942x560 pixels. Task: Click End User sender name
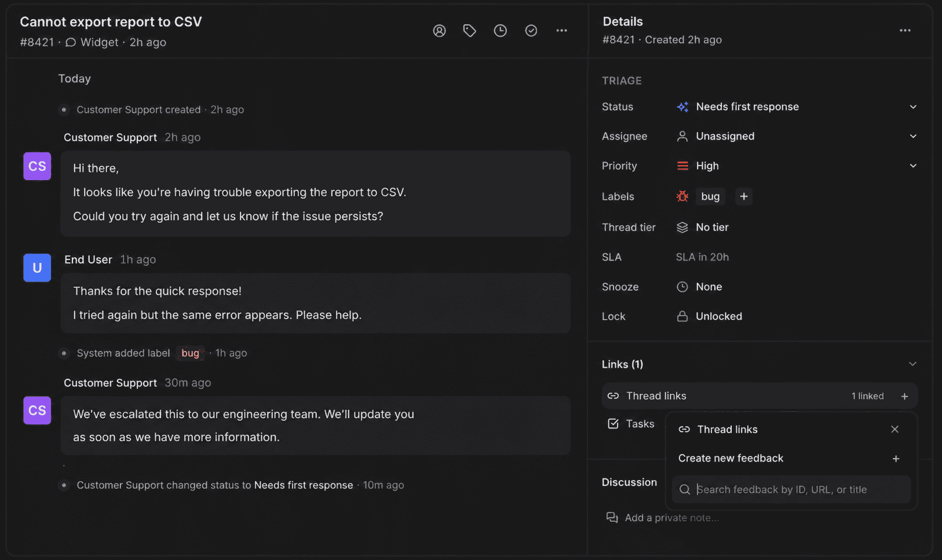(x=88, y=259)
